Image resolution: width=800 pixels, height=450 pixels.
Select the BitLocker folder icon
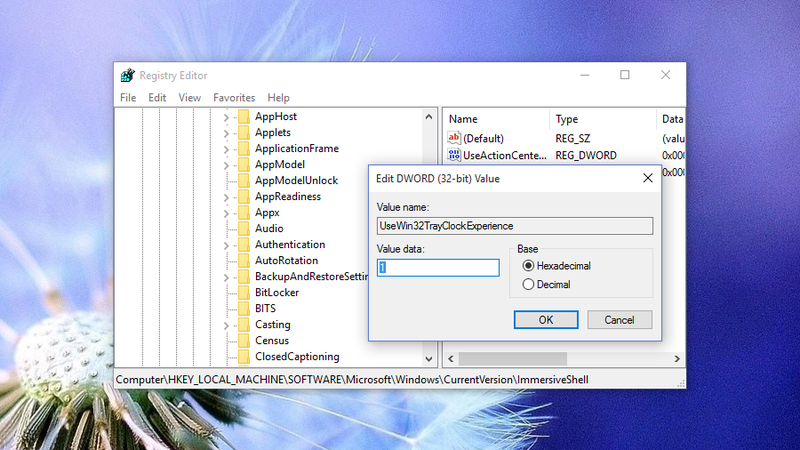point(244,293)
